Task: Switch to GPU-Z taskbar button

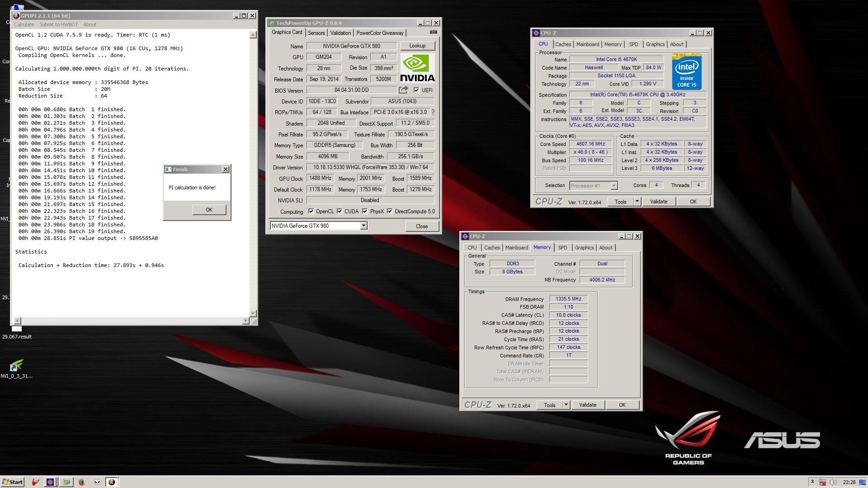Action: click(x=66, y=482)
